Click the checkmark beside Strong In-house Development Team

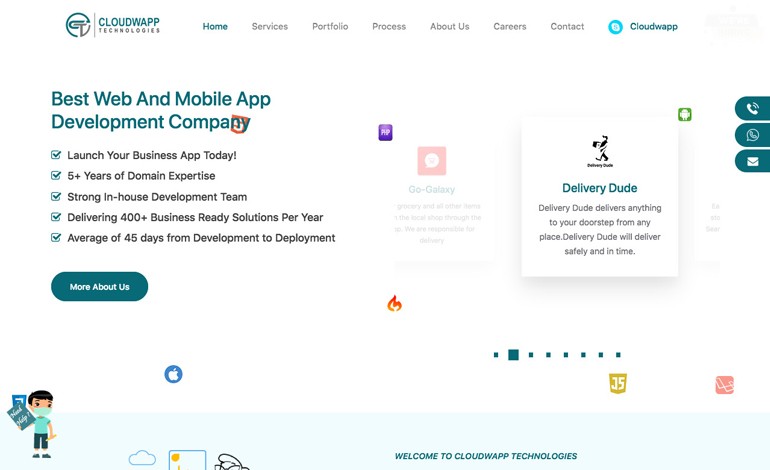click(56, 196)
